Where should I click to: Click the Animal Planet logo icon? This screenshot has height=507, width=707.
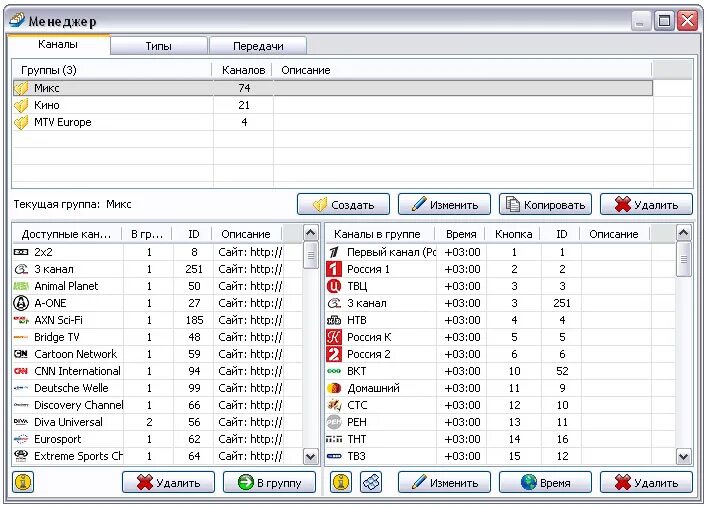pos(21,286)
